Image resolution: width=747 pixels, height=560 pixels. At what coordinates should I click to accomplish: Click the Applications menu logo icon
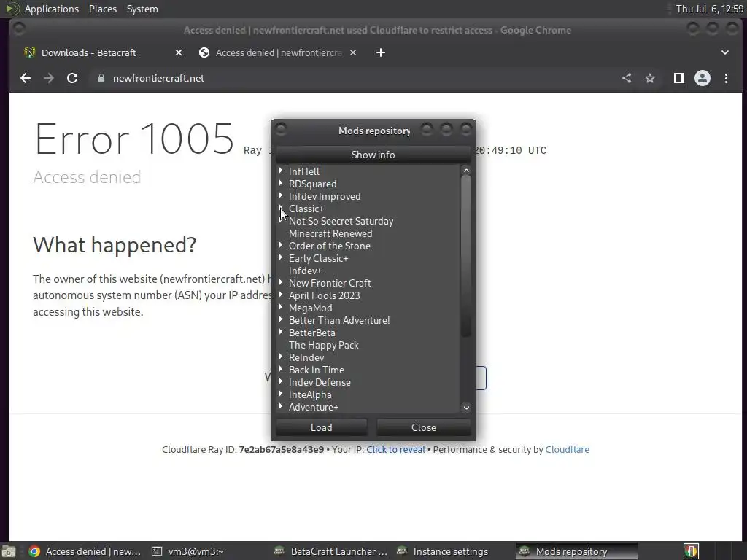point(12,9)
